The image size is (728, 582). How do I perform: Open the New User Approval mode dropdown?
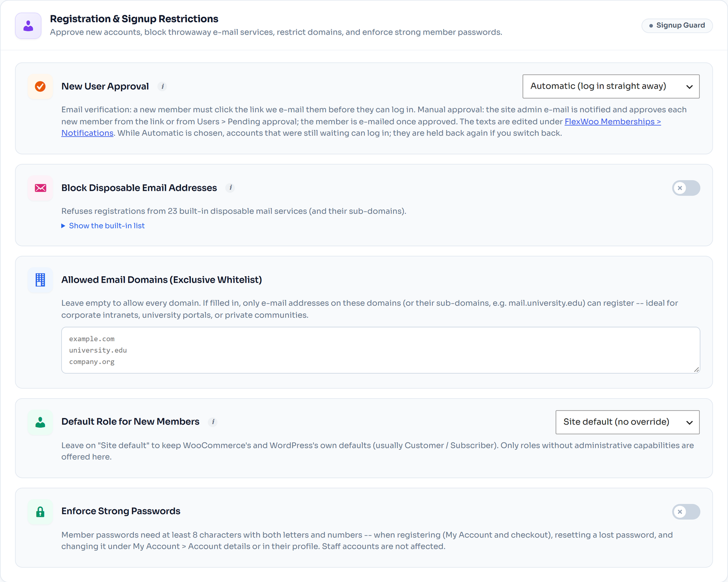coord(611,86)
